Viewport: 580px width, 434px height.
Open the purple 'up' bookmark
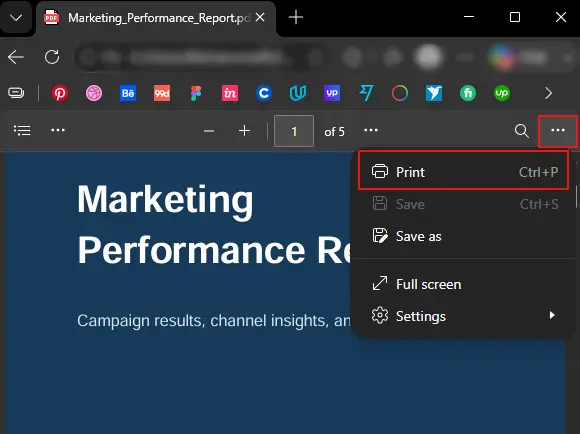332,93
